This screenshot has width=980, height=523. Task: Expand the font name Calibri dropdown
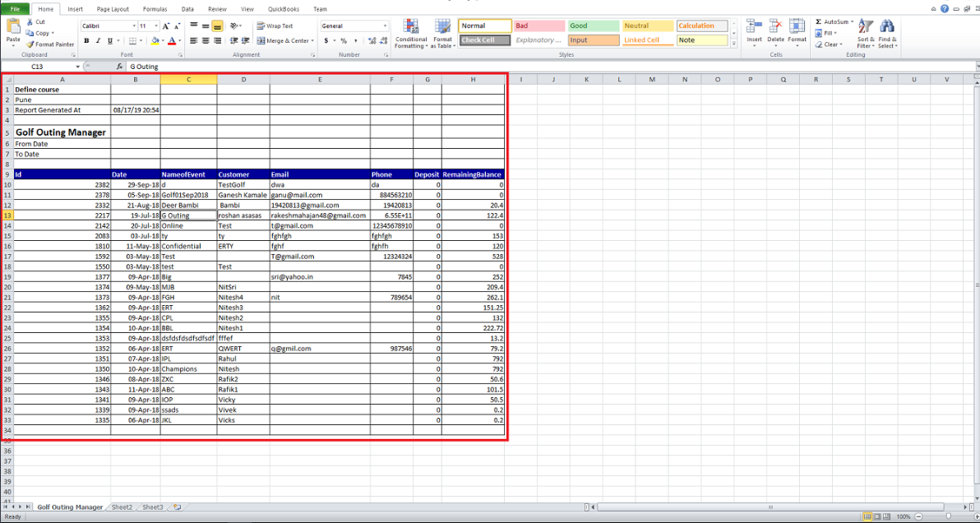(133, 26)
